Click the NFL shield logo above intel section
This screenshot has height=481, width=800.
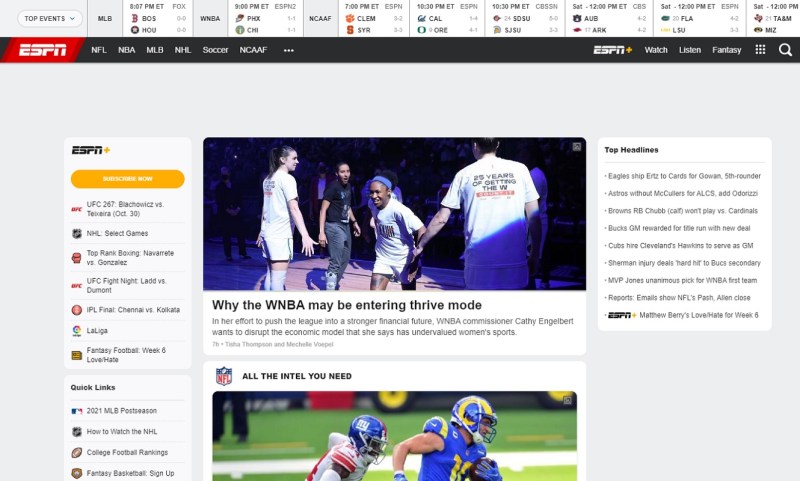[x=223, y=376]
